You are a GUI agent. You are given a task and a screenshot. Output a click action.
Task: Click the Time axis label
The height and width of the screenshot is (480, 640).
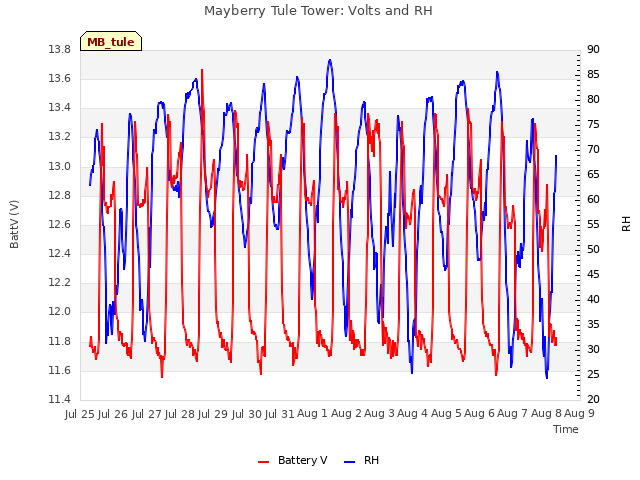[566, 429]
